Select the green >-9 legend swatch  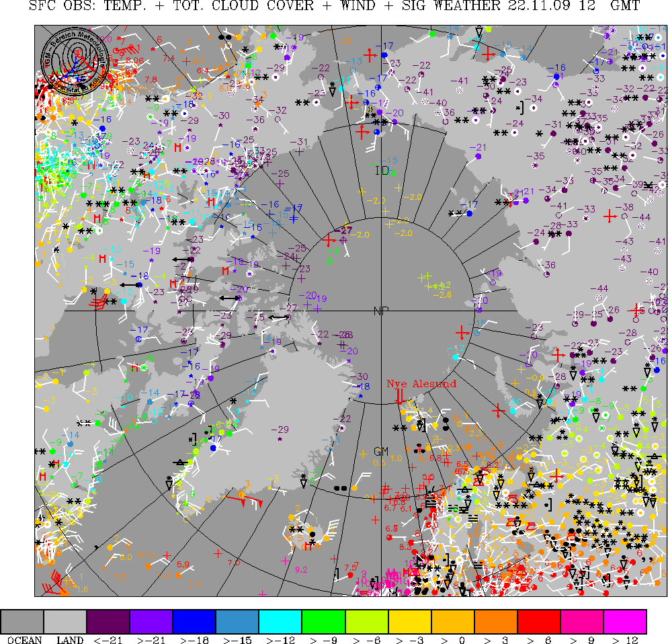(323, 622)
